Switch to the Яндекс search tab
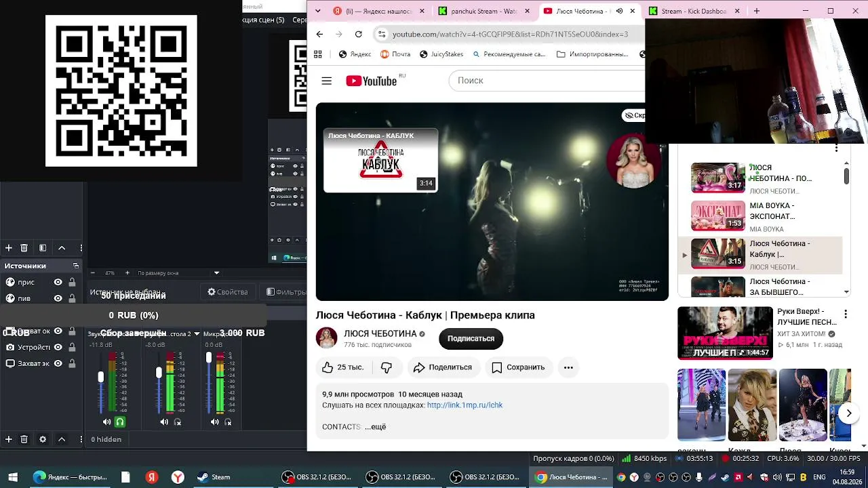Screen dimensions: 868x488 [379, 11]
